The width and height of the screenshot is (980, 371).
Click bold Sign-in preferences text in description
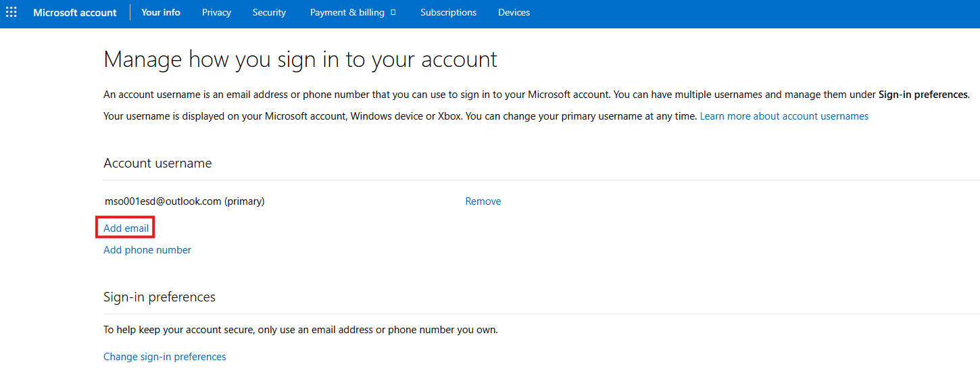tap(923, 95)
